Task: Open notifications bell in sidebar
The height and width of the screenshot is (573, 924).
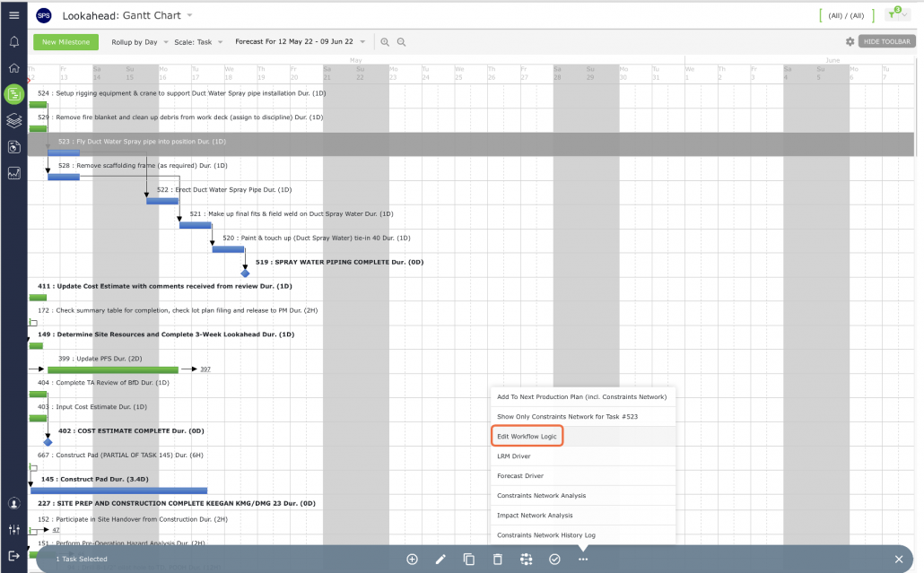Action: (x=14, y=42)
